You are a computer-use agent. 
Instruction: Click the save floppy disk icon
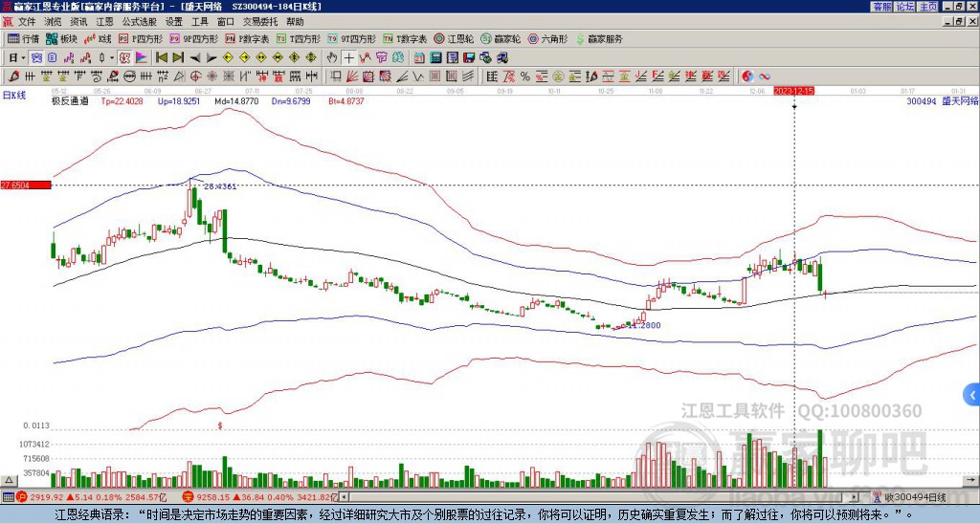tap(469, 58)
